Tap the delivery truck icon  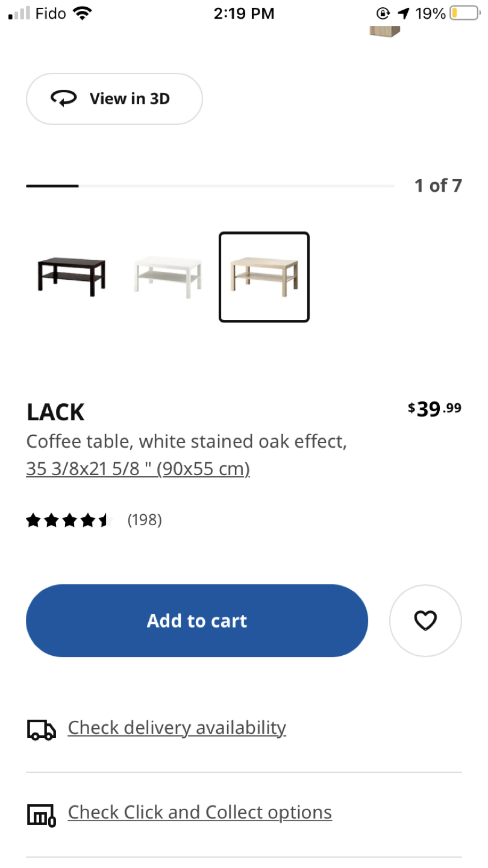coord(42,729)
